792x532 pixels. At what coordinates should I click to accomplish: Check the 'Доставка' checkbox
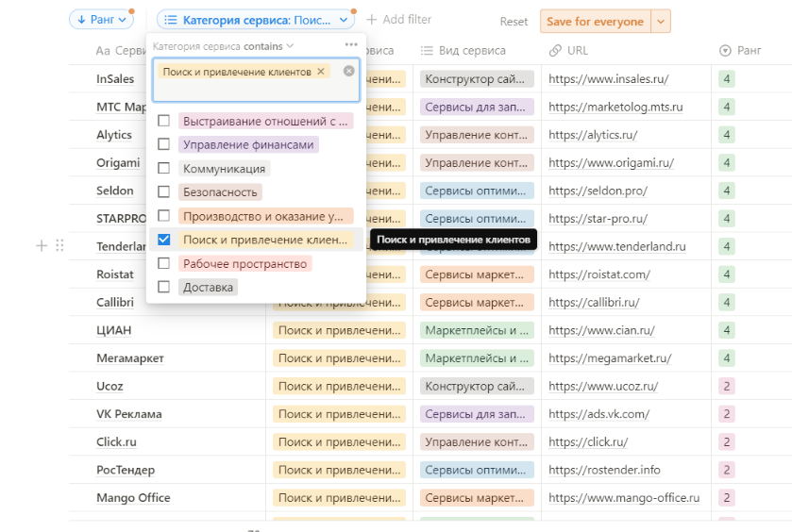tap(163, 287)
